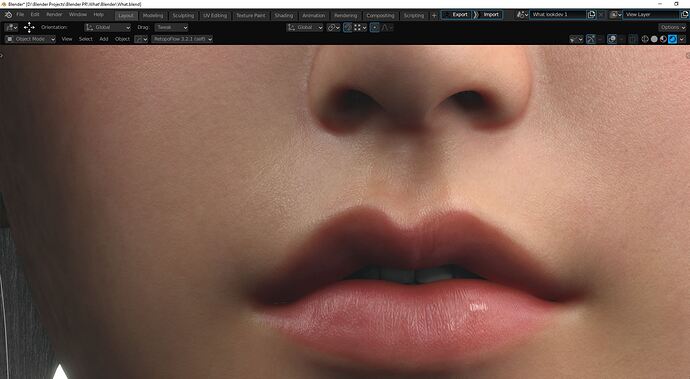
Task: Open the shading options dropdown arrow
Action: tap(682, 39)
